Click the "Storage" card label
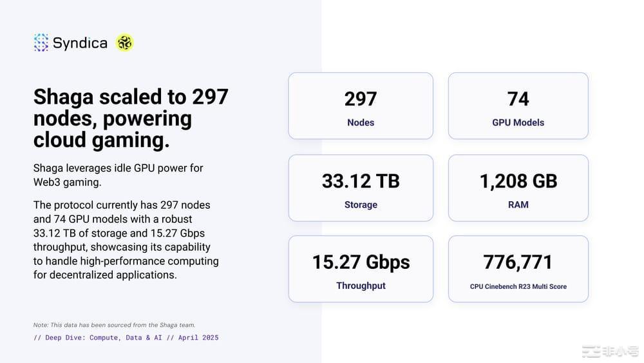 coord(361,204)
